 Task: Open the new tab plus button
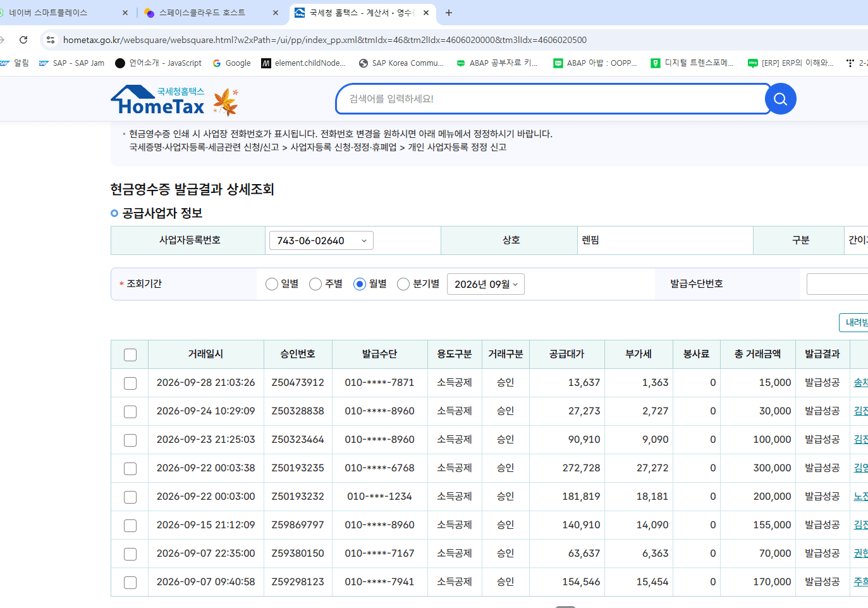click(449, 13)
